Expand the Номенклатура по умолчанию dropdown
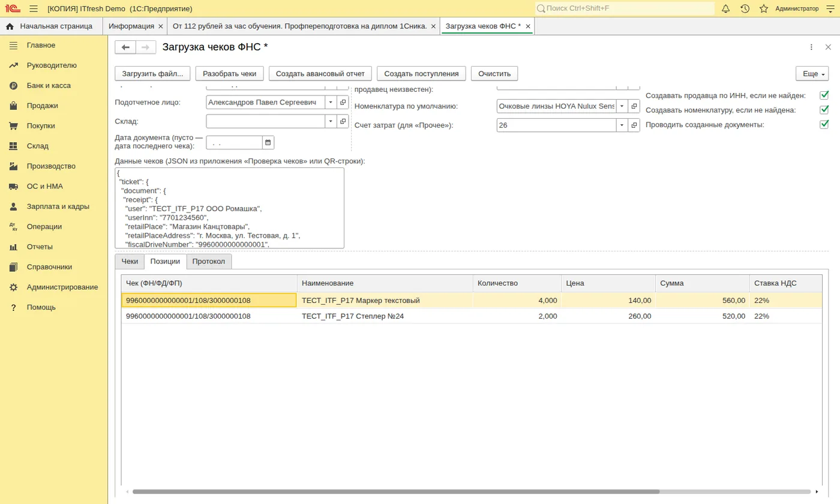Image resolution: width=840 pixels, height=504 pixels. point(622,106)
